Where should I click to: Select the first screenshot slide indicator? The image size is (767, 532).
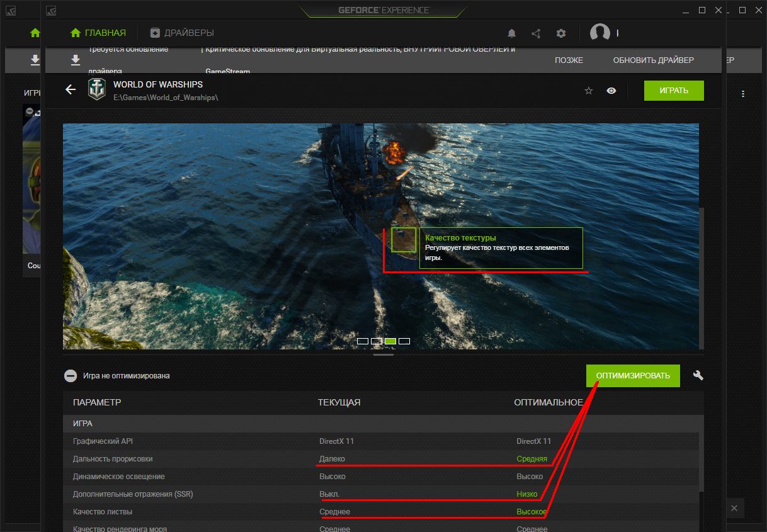click(363, 341)
